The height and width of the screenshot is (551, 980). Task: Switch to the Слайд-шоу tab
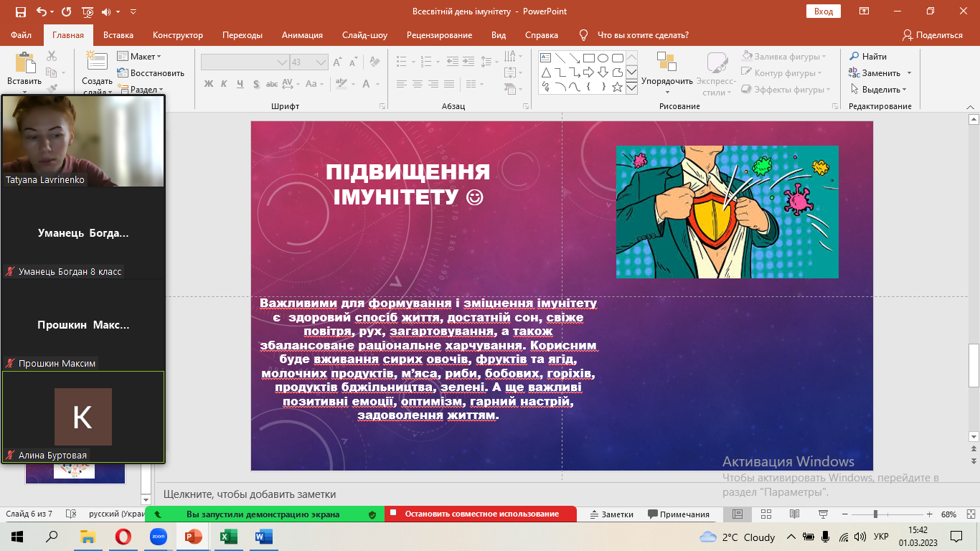364,35
